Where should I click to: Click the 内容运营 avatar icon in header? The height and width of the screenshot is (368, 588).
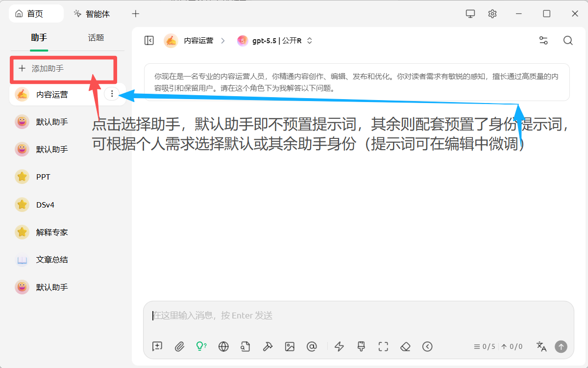[x=171, y=41]
